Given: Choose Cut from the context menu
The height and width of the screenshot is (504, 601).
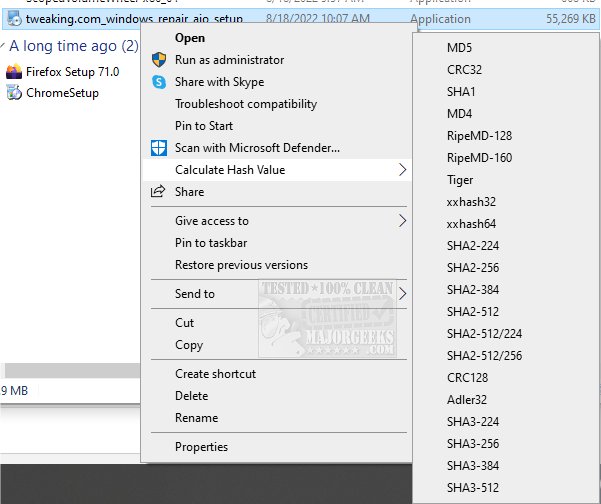Looking at the screenshot, I should pos(276,323).
